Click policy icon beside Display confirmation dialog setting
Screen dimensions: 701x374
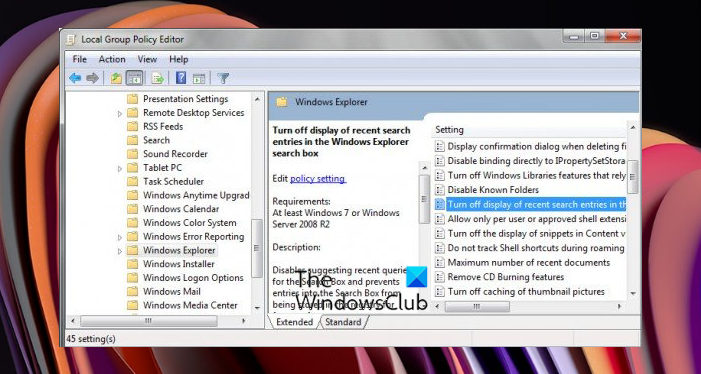[440, 146]
